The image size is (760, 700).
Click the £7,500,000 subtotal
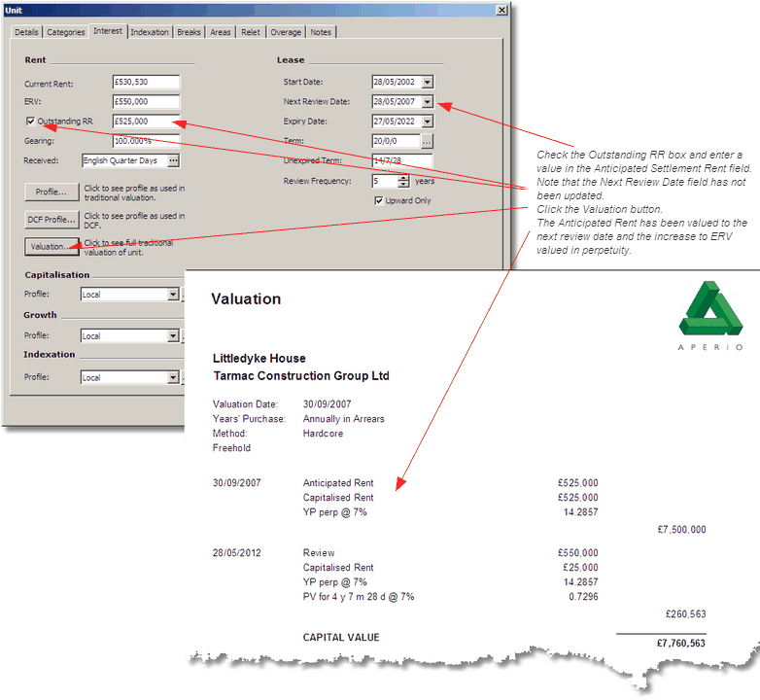click(681, 529)
